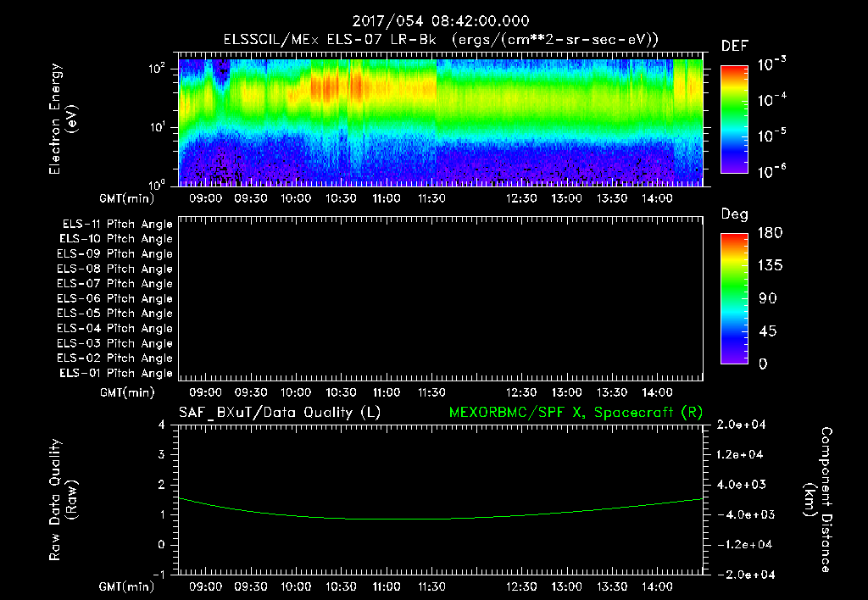Select the ELS-03 Pitch Angle row label
Viewport: 868px width, 600px height.
pyautogui.click(x=114, y=343)
